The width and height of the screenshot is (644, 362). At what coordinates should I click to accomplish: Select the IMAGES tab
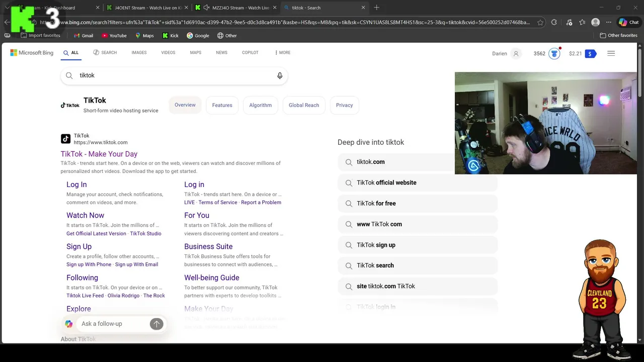click(x=139, y=53)
